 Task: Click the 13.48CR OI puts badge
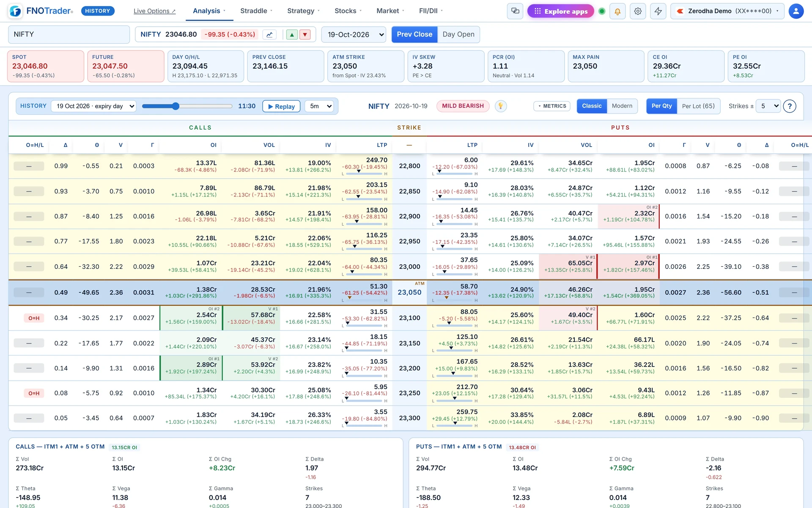click(x=522, y=447)
